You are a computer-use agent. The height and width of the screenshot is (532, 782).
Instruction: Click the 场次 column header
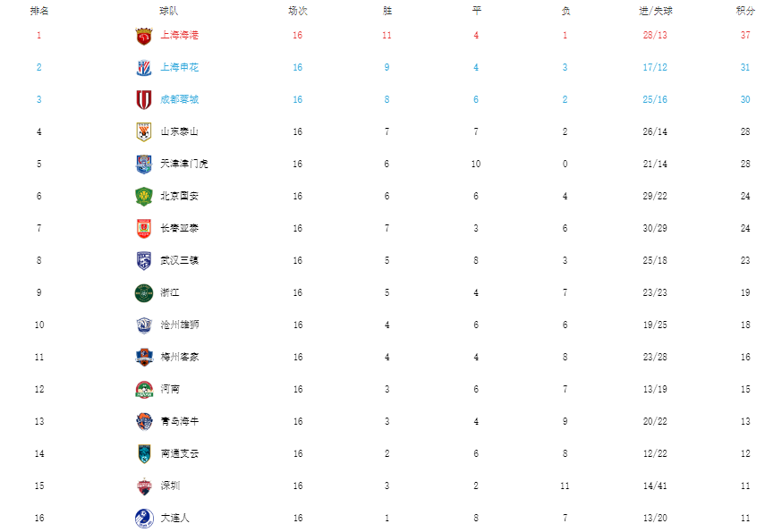[x=298, y=11]
